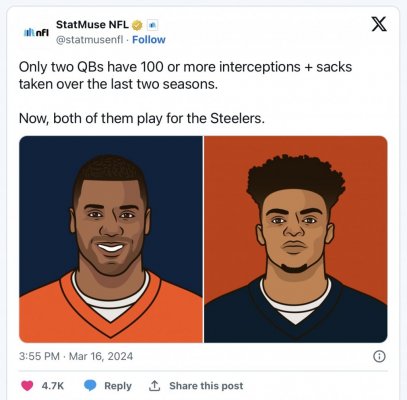Open the right illustration with orange background

[296, 239]
